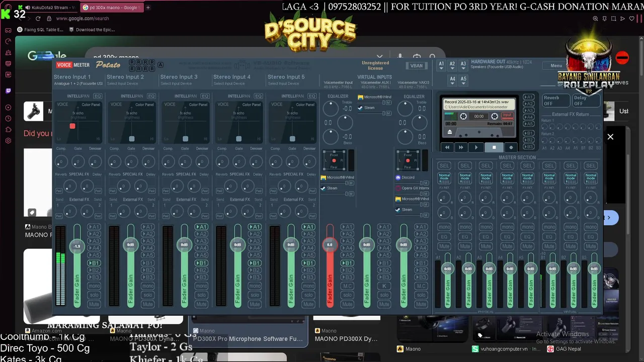644x362 pixels.
Task: Click the cassette recorder play button
Action: [x=476, y=147]
